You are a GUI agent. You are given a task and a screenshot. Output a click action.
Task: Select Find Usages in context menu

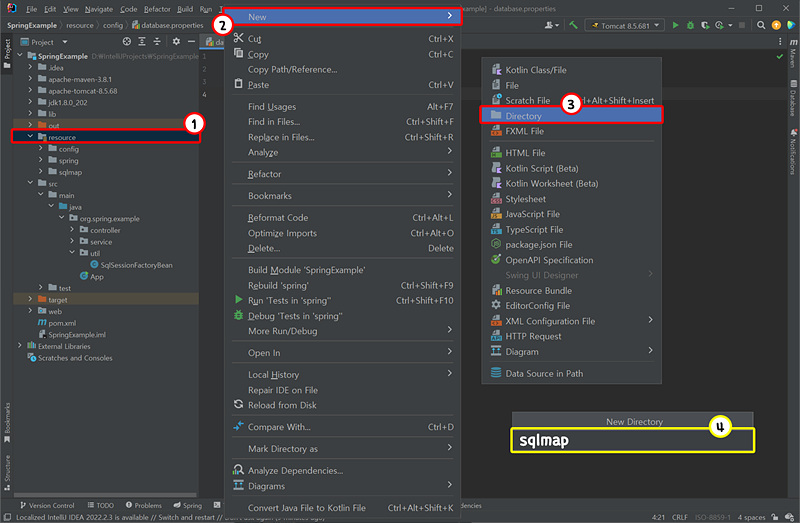click(343, 107)
